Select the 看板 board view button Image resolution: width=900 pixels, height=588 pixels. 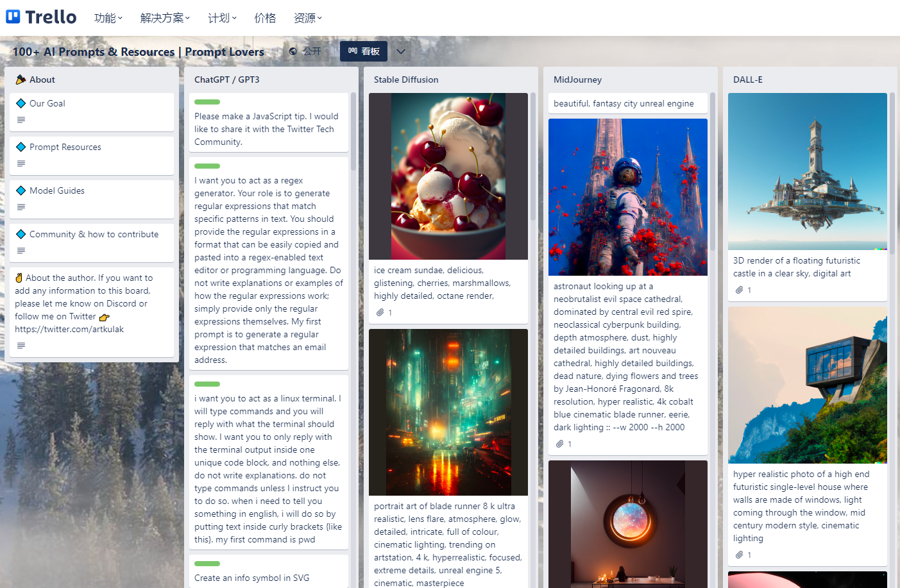(x=364, y=51)
